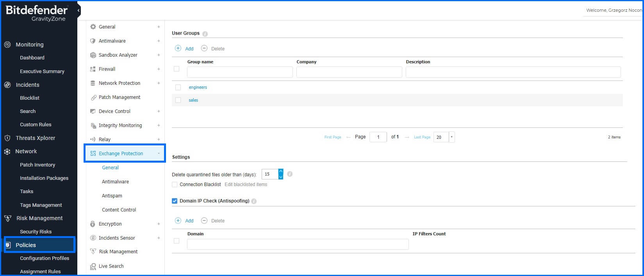Expand the General policy section
Viewport: 644px width, 276px height.
159,27
